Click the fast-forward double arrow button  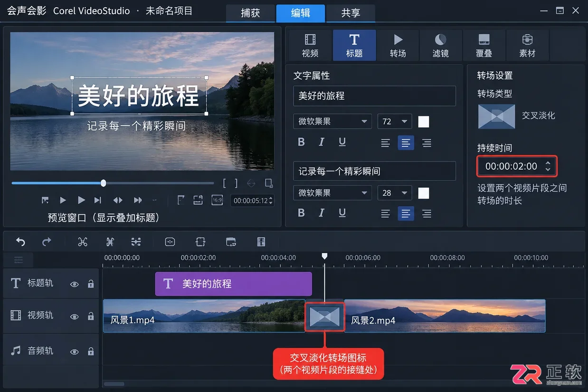tap(138, 200)
